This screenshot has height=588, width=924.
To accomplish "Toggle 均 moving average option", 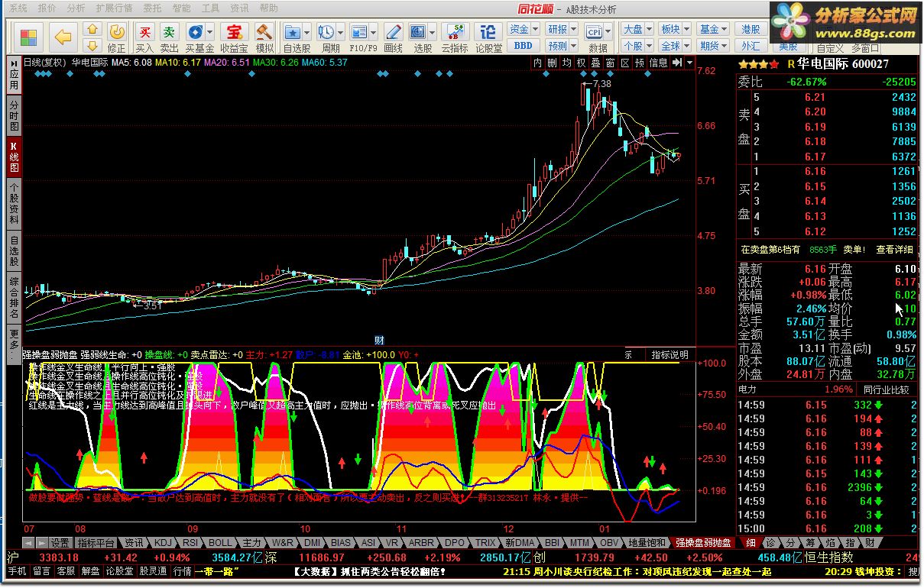I will click(x=566, y=63).
